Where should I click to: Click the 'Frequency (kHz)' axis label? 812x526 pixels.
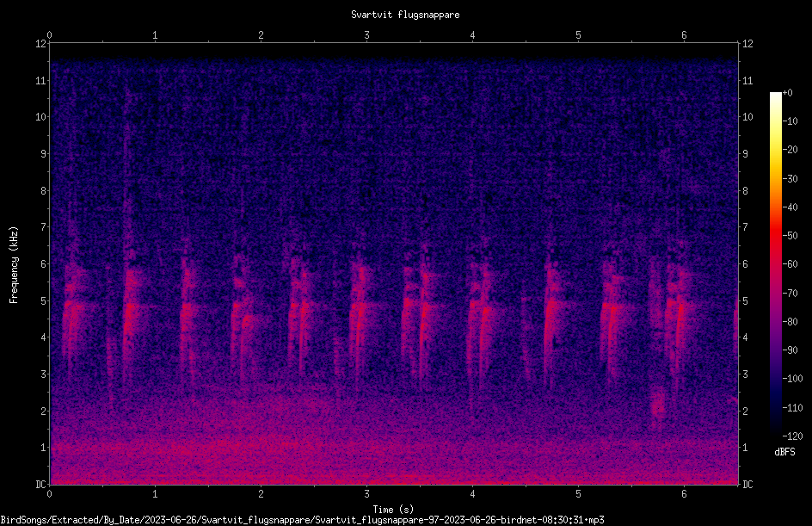point(14,265)
